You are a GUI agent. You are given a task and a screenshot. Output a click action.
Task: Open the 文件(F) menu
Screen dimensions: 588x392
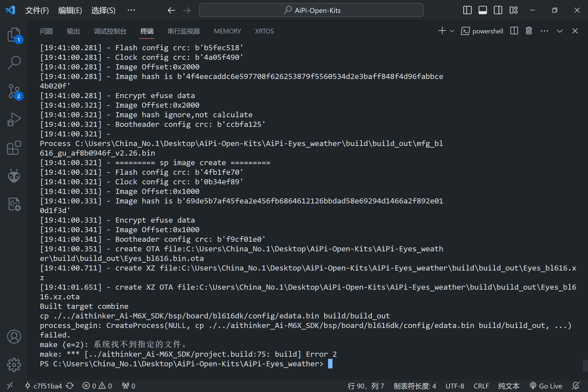[37, 10]
